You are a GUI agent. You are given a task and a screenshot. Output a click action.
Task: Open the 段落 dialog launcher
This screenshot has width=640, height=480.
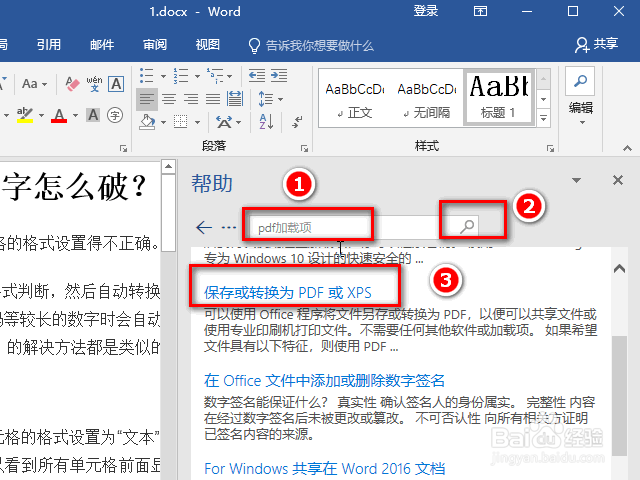(x=304, y=149)
